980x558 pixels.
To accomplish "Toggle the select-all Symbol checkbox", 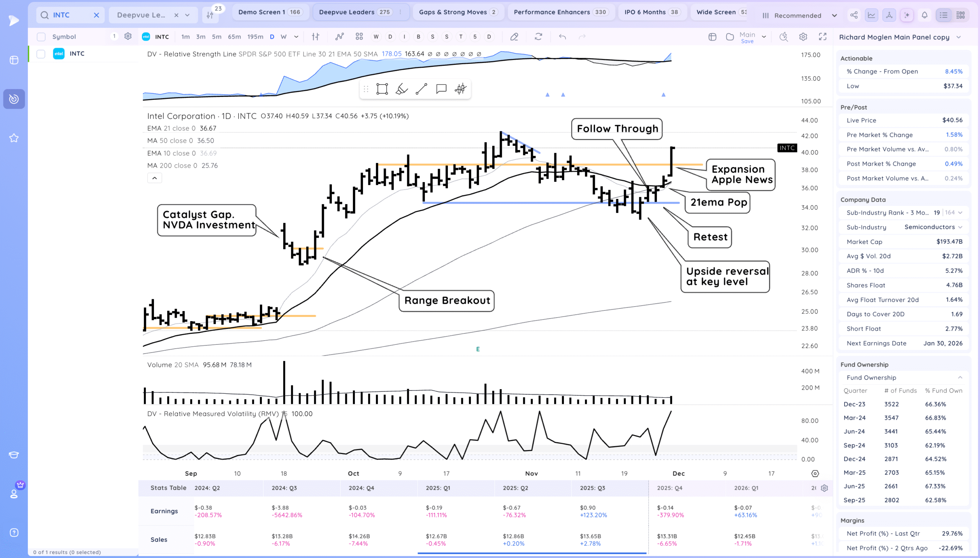I will click(x=41, y=37).
